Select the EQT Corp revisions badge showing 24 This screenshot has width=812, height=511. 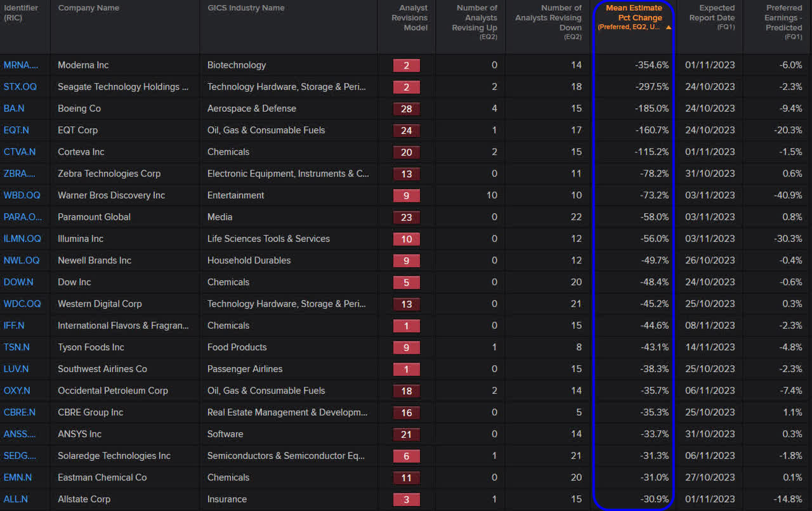coord(406,130)
